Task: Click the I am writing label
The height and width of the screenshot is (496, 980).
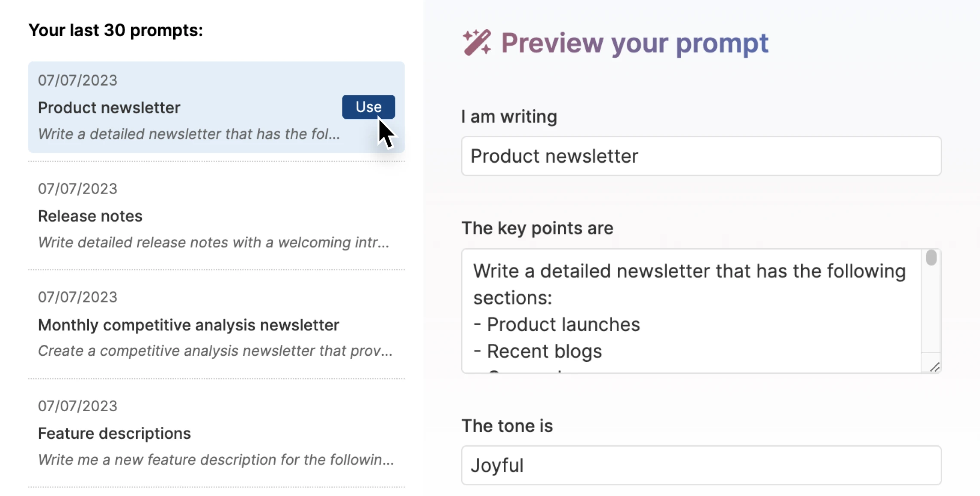Action: (x=509, y=116)
